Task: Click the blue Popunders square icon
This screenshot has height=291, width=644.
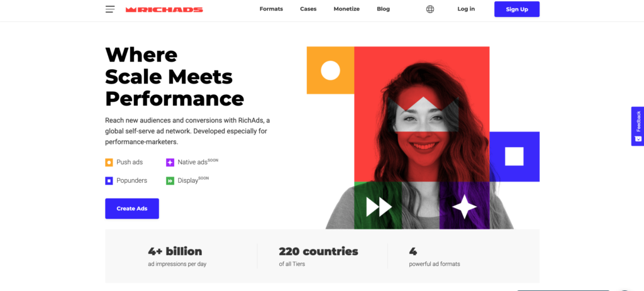Action: coord(109,180)
